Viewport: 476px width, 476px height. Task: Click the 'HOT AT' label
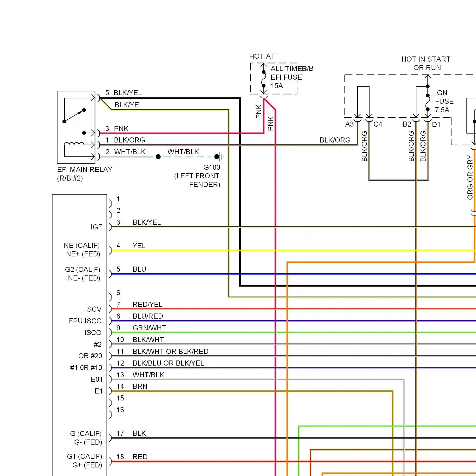pyautogui.click(x=262, y=56)
